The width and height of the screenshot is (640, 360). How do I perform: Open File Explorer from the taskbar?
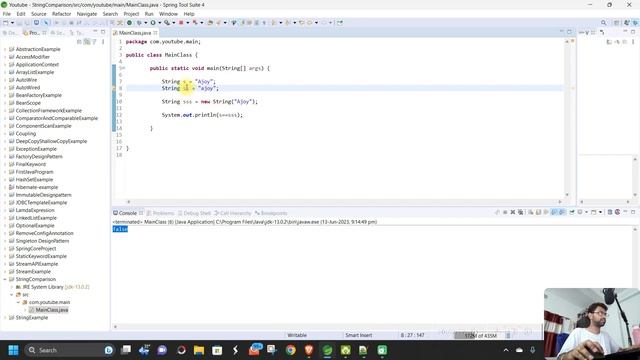[x=199, y=350]
